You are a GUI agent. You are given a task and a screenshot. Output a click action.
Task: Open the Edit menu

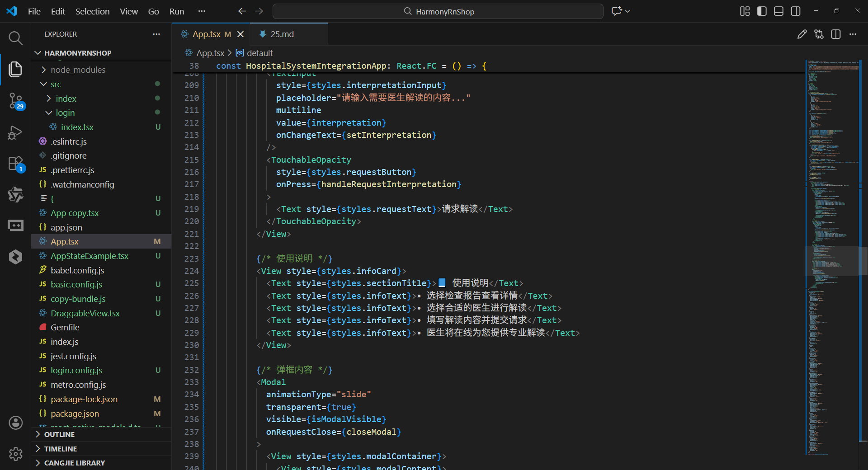[x=58, y=11]
